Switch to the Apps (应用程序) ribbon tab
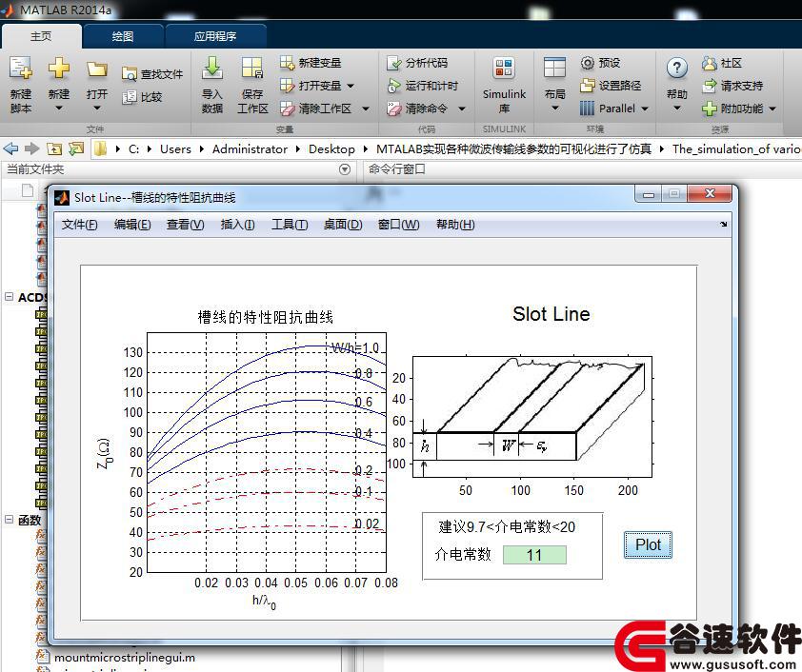 [215, 36]
